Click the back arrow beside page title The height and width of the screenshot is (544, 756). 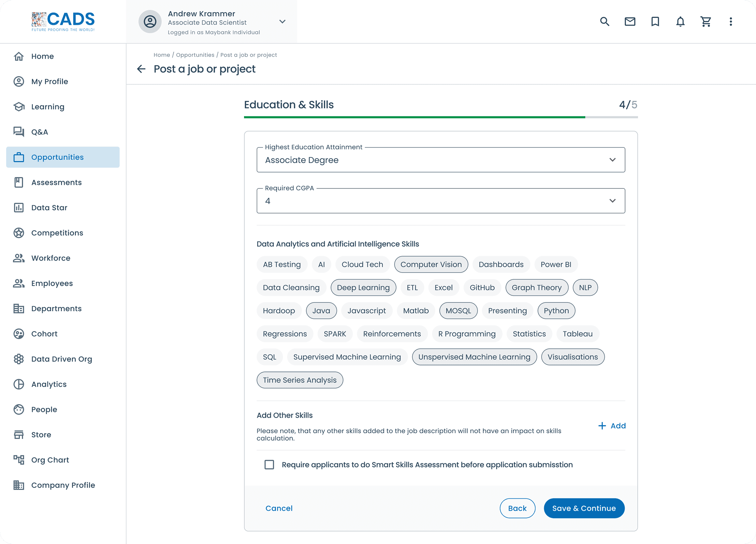[141, 69]
